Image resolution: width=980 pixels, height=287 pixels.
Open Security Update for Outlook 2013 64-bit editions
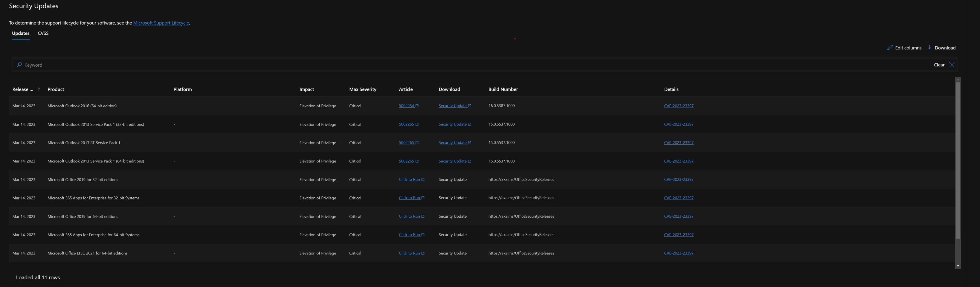pos(452,162)
